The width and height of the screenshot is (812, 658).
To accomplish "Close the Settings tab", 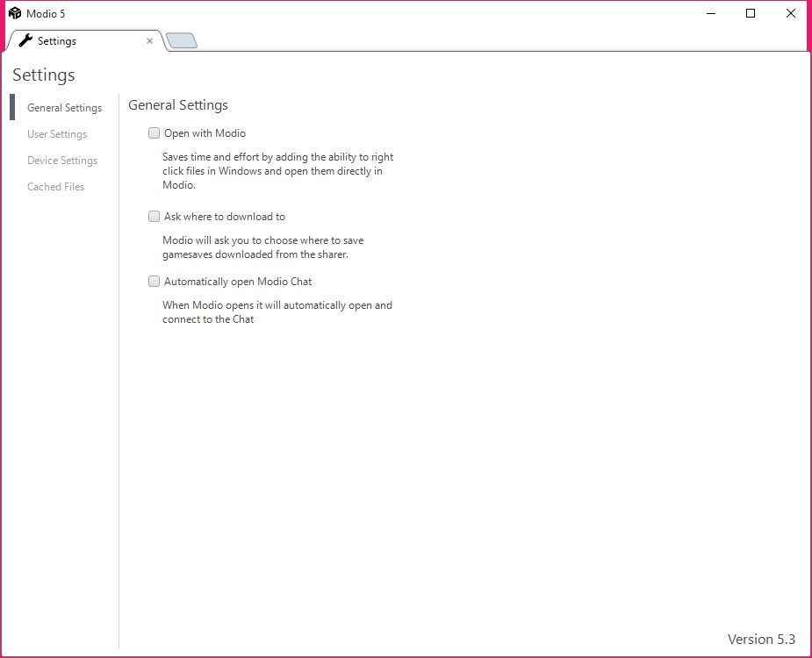I will pos(149,41).
